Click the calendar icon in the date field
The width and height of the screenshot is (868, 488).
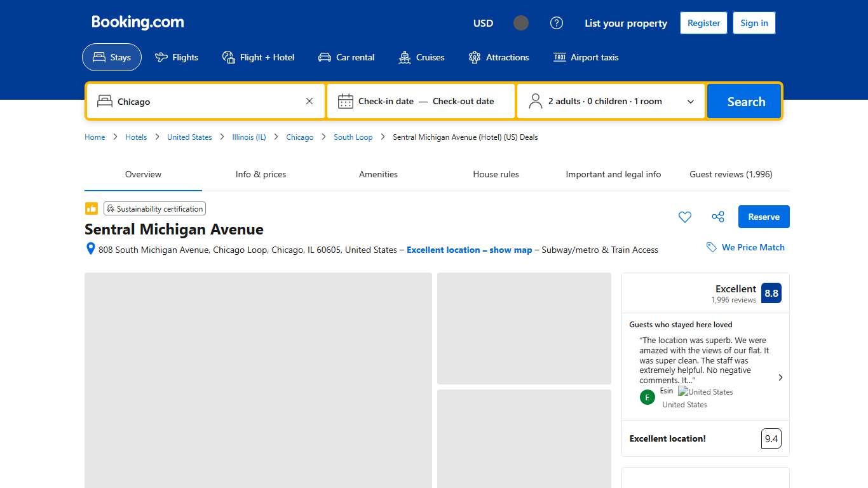pyautogui.click(x=345, y=100)
